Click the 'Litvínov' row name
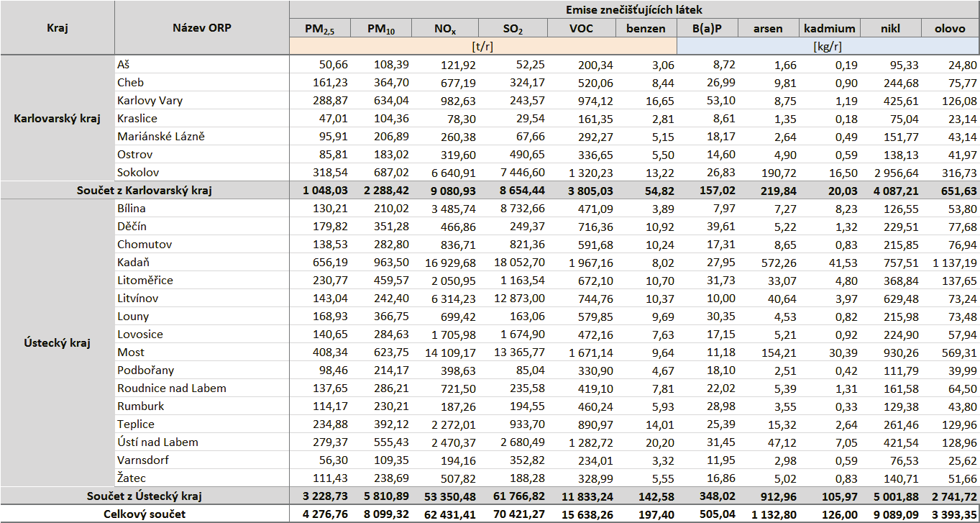Image resolution: width=980 pixels, height=523 pixels. coord(137,299)
